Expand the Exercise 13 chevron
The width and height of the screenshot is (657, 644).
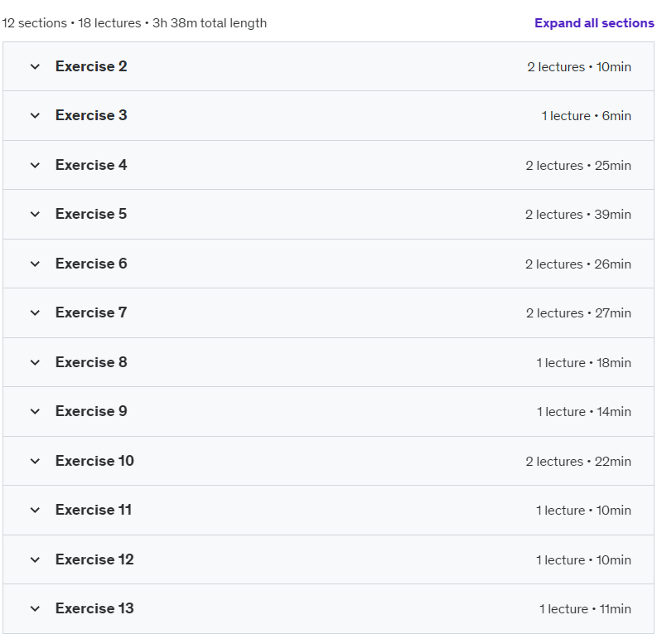35,609
